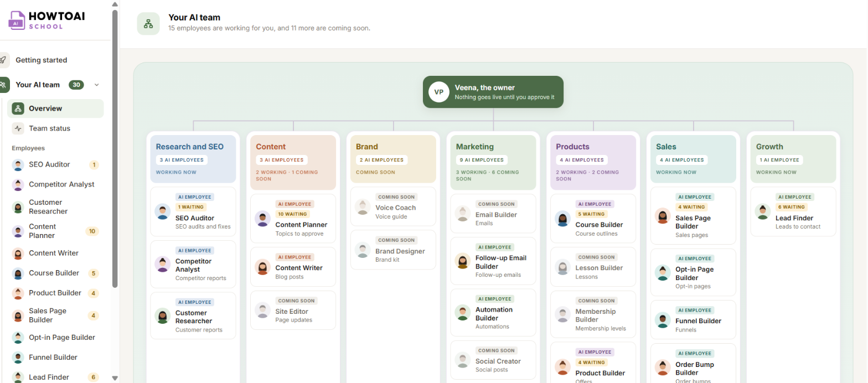Click the Products department header card
Viewport: 868px width, 383px height.
point(593,162)
